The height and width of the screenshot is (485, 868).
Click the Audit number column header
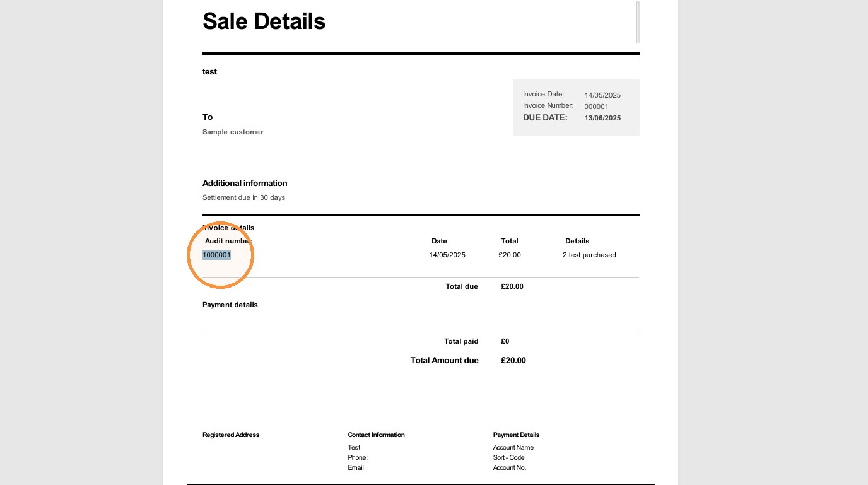[228, 241]
